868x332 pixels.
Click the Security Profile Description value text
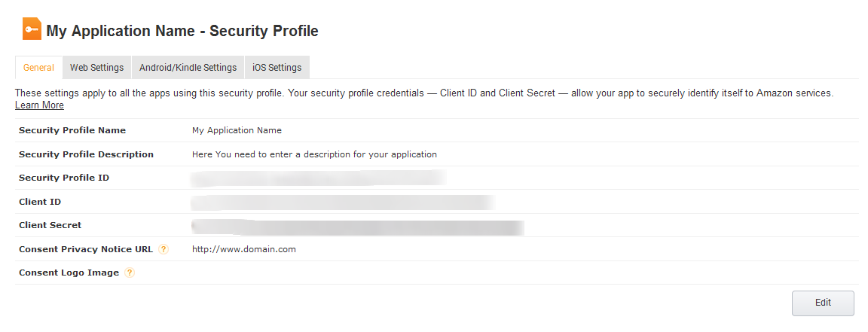[x=314, y=154]
